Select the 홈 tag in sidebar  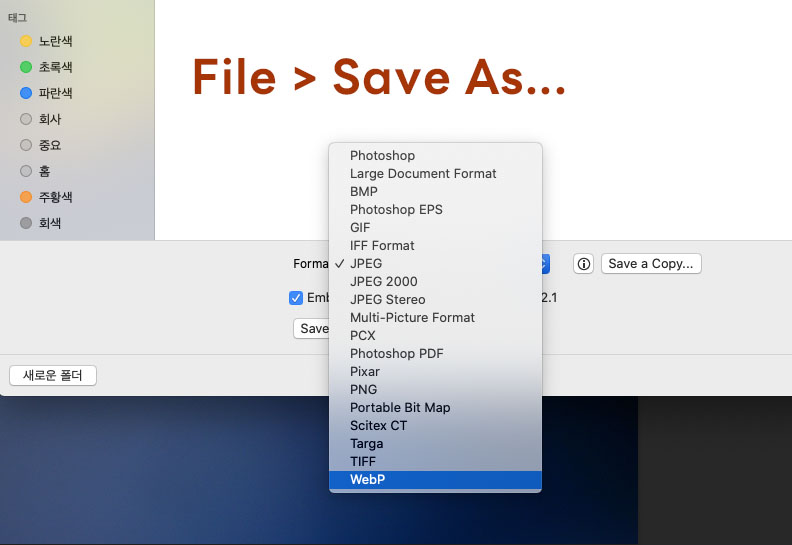(35, 171)
